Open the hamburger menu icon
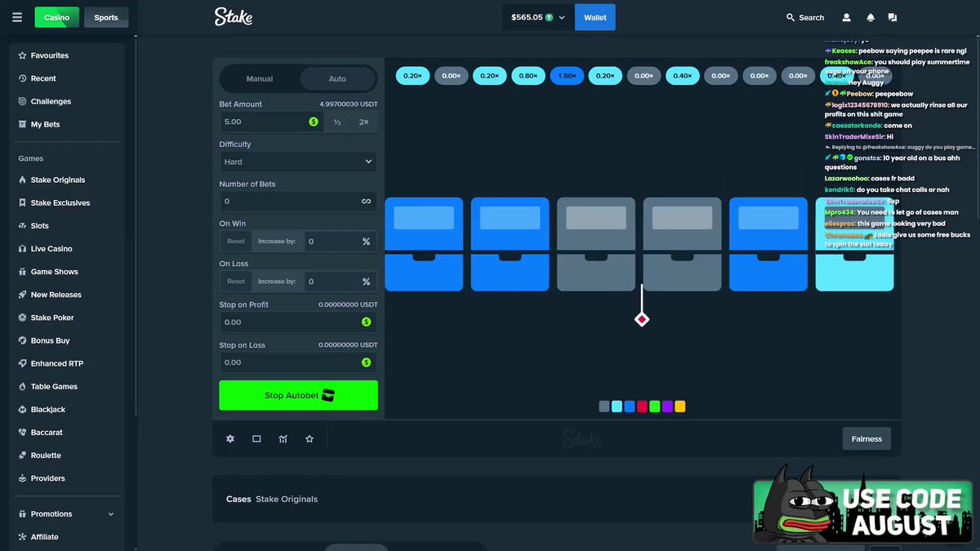This screenshot has height=551, width=980. pos(16,17)
